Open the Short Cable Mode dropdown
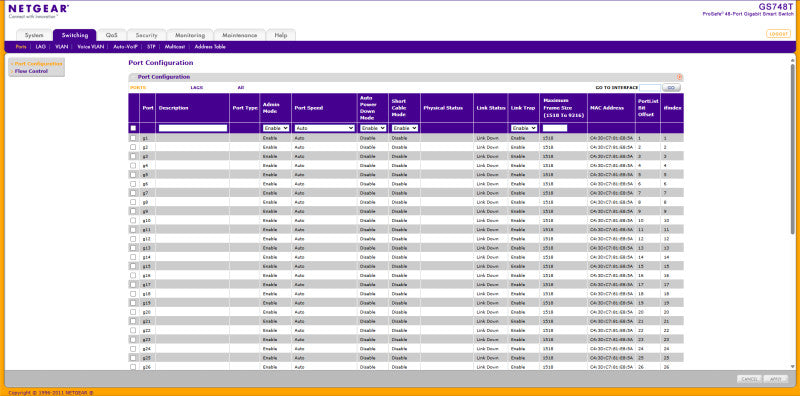The width and height of the screenshot is (800, 396). [x=405, y=128]
